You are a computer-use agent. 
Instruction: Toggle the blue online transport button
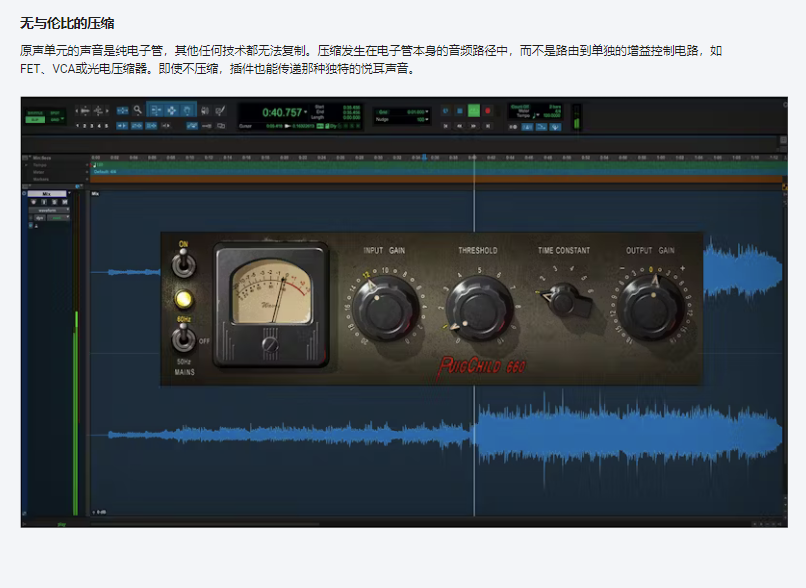click(446, 111)
